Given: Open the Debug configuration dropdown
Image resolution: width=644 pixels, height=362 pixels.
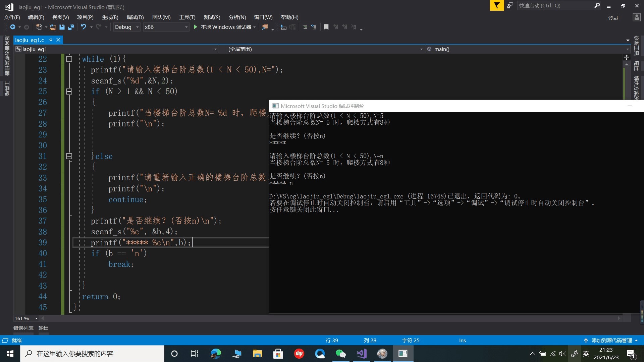Looking at the screenshot, I should pos(126,27).
